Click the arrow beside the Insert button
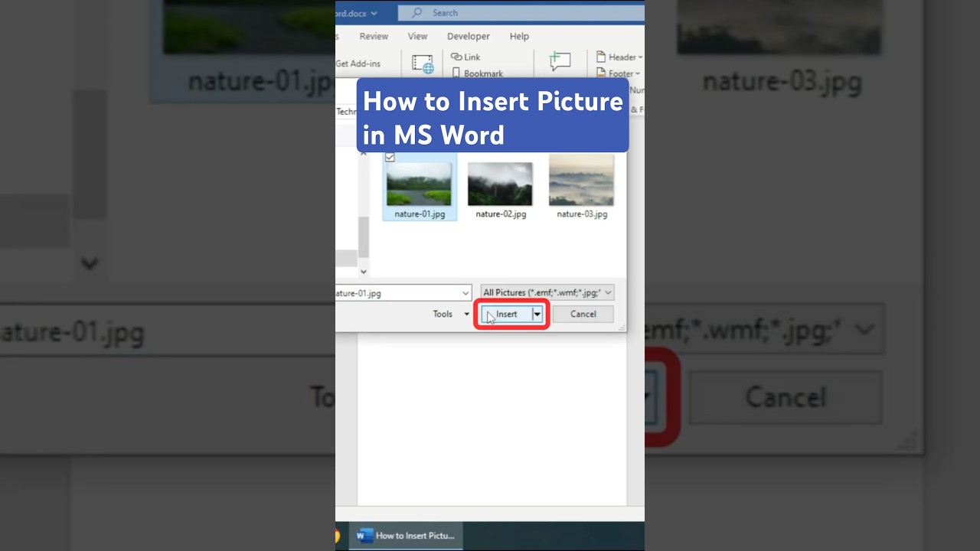 pos(537,314)
